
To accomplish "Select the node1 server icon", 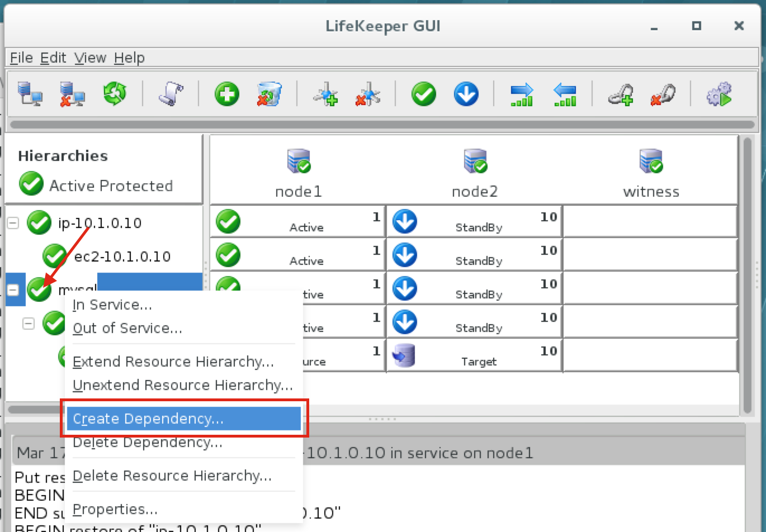I will point(299,161).
